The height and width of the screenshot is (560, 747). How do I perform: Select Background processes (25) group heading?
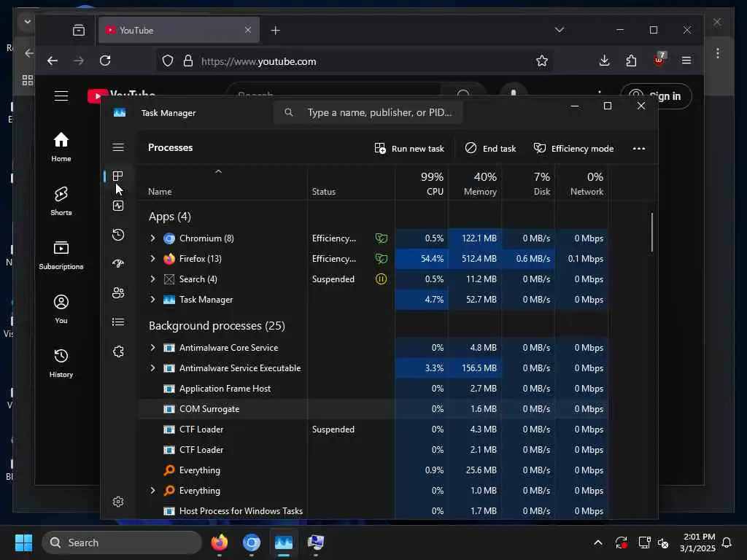[x=217, y=326]
